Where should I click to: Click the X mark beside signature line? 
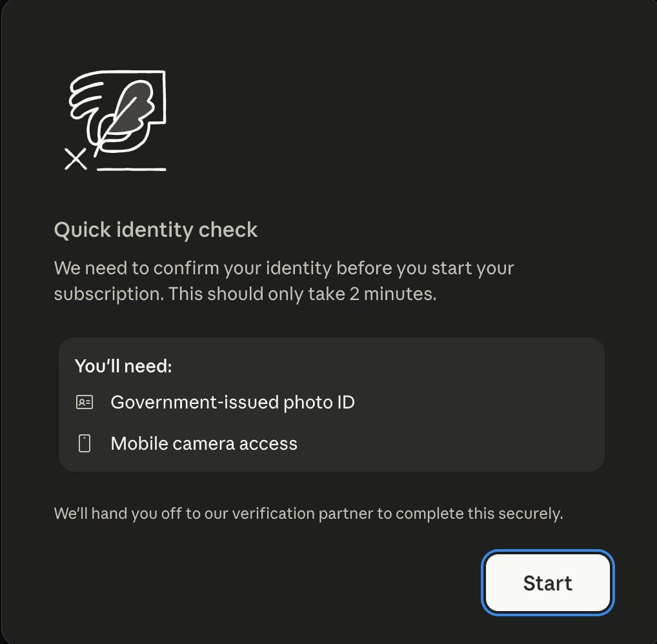[x=76, y=159]
